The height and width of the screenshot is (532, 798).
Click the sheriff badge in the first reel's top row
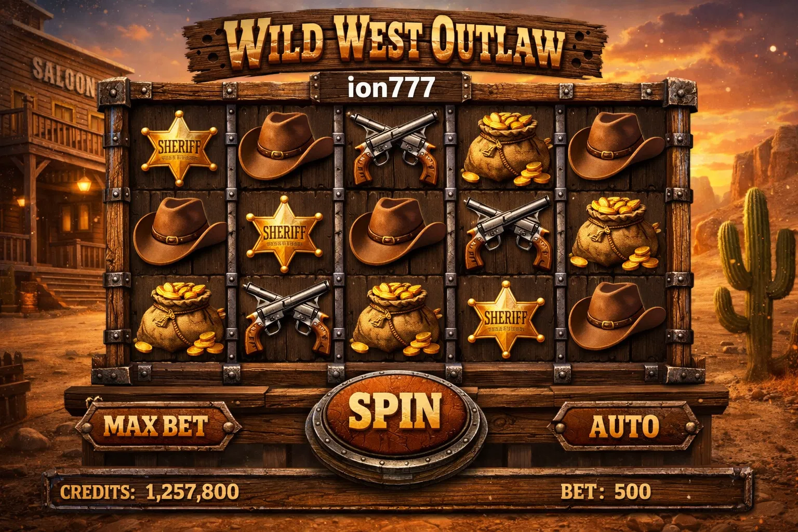(179, 148)
